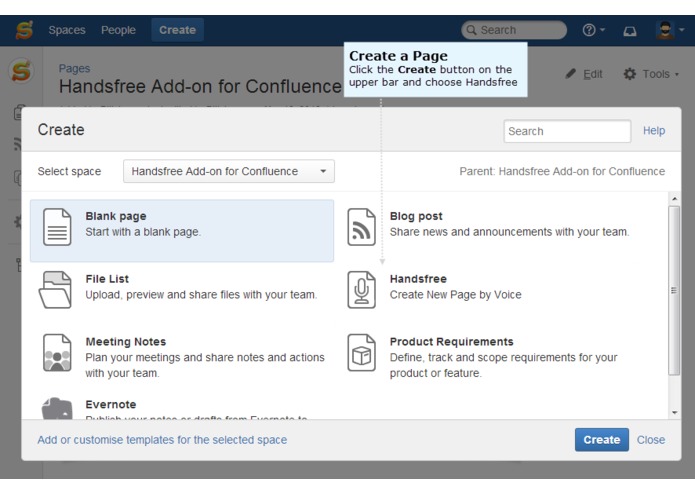
Task: Click Parent: Handsfree Add-on for Confluence text
Action: (x=562, y=171)
